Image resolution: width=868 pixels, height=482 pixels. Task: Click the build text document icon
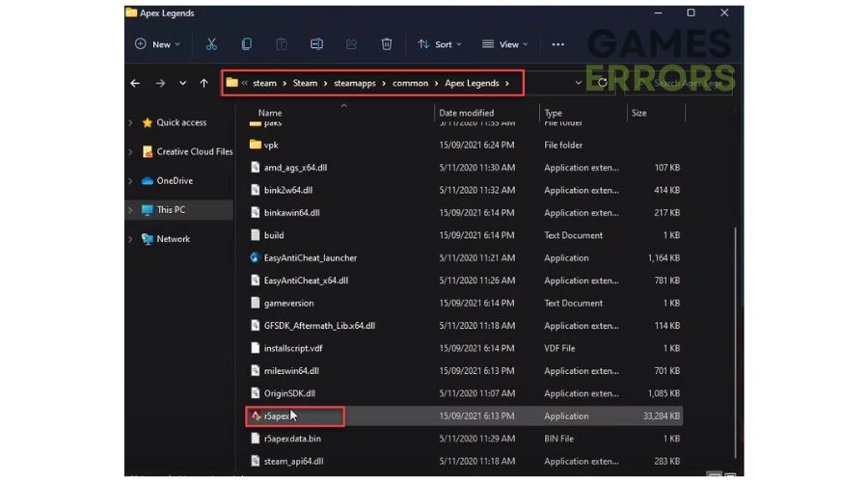pyautogui.click(x=255, y=235)
